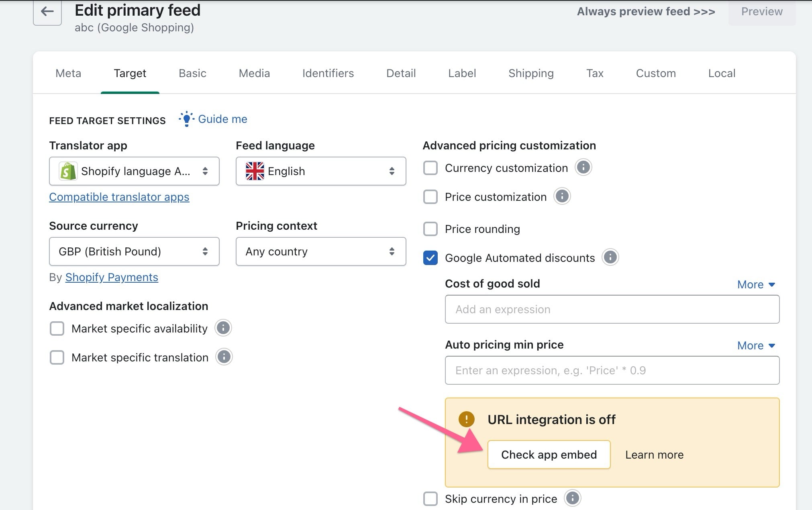Focus the Auto pricing min price field
This screenshot has width=812, height=510.
tap(612, 370)
